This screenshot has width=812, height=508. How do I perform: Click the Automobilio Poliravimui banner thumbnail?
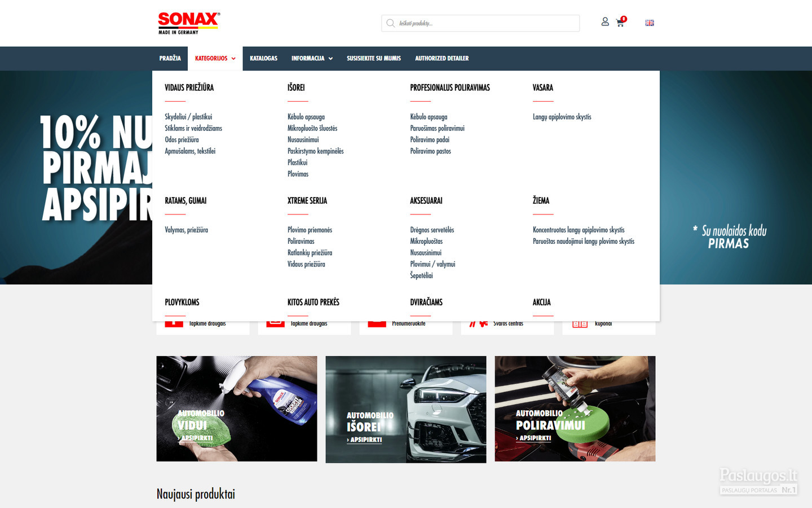click(575, 409)
